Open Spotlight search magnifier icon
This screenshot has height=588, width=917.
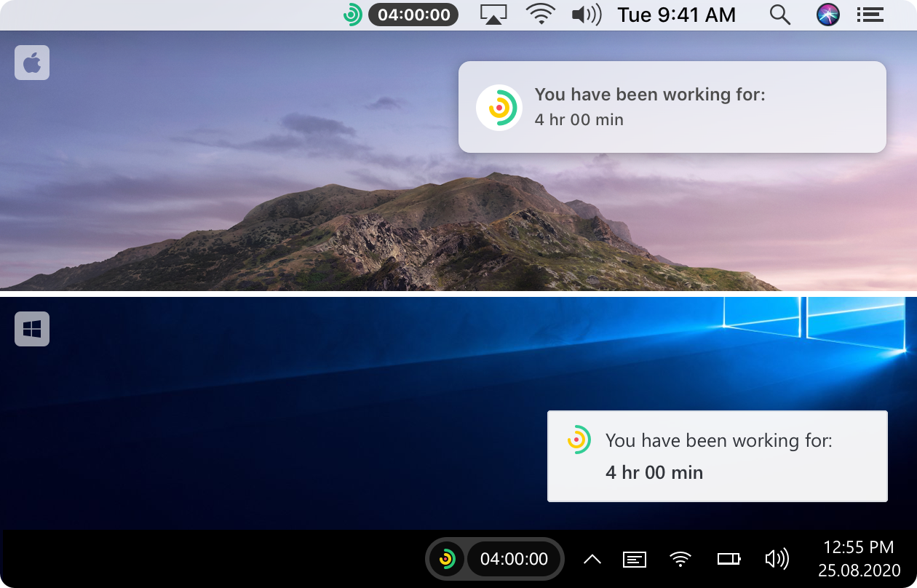pyautogui.click(x=780, y=15)
